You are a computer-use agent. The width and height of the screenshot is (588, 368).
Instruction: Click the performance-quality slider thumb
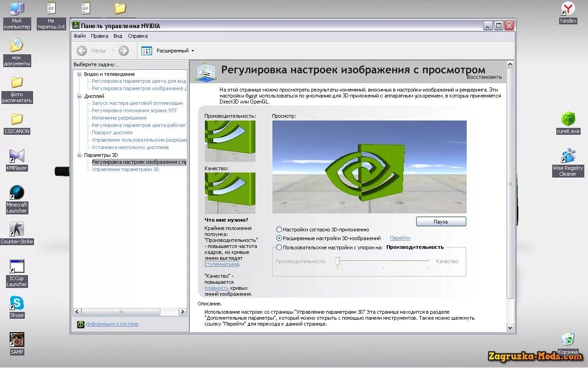pos(337,261)
